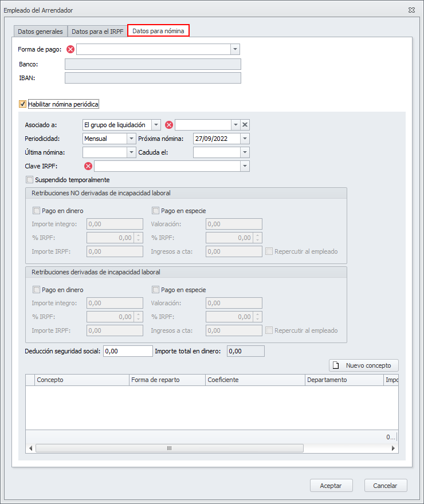Viewport: 424px width, 504px height.
Task: Open the Próxima nómina date picker
Action: [245, 139]
